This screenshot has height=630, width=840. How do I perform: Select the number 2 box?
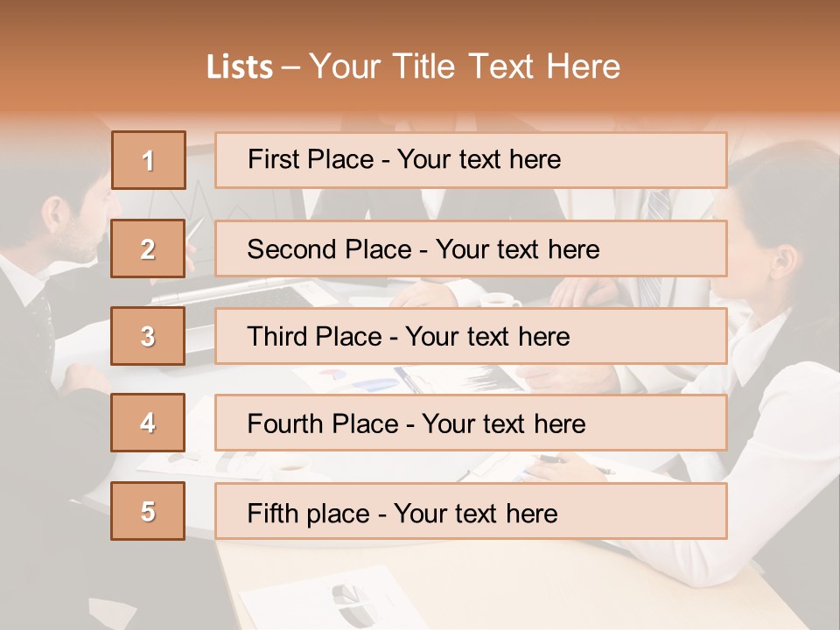(x=148, y=248)
